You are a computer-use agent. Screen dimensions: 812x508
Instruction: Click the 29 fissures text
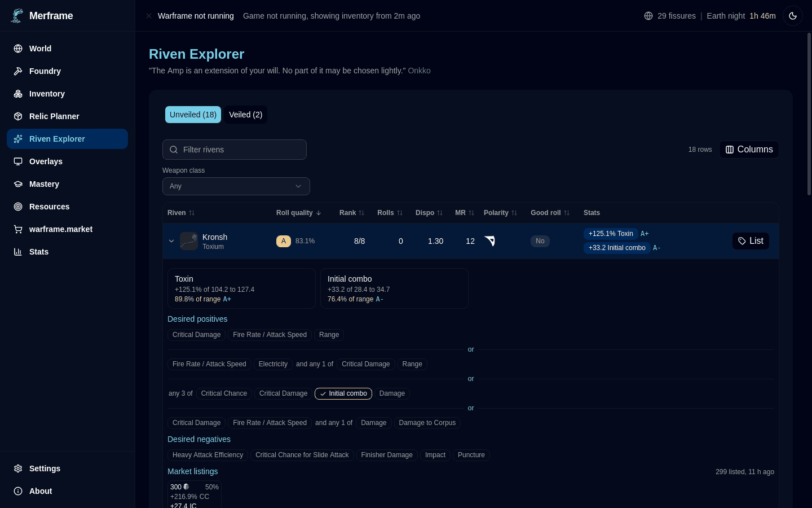coord(677,16)
